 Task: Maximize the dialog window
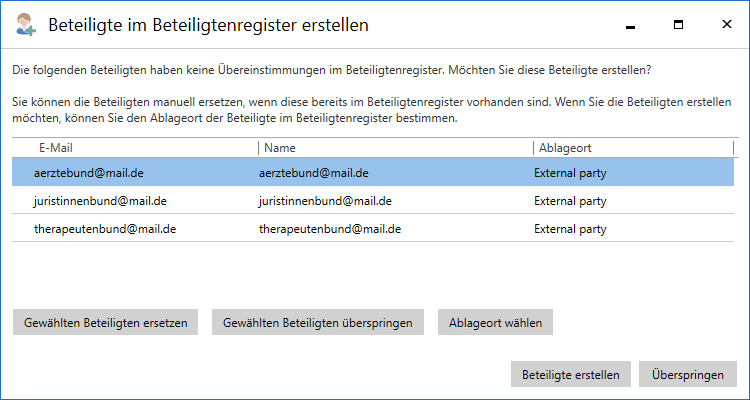click(678, 25)
